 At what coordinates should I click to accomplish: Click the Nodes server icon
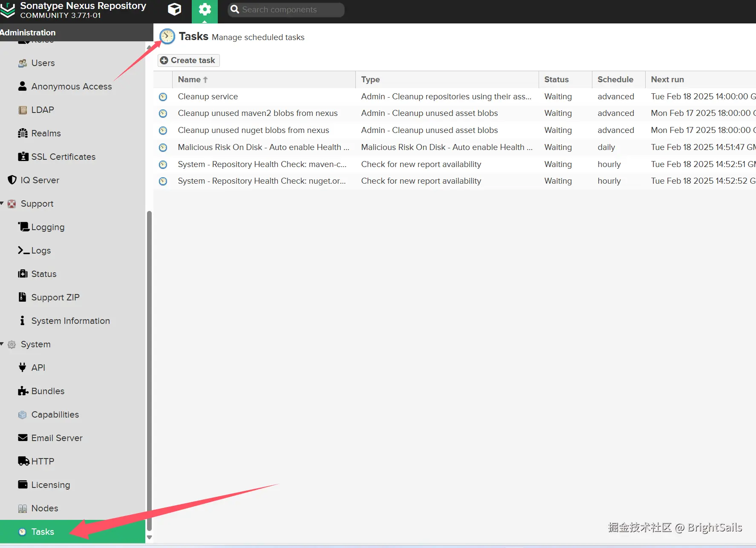click(23, 508)
